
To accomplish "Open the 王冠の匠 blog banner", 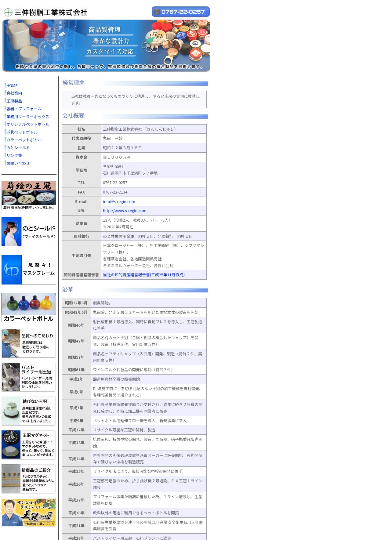I will pos(29,513).
